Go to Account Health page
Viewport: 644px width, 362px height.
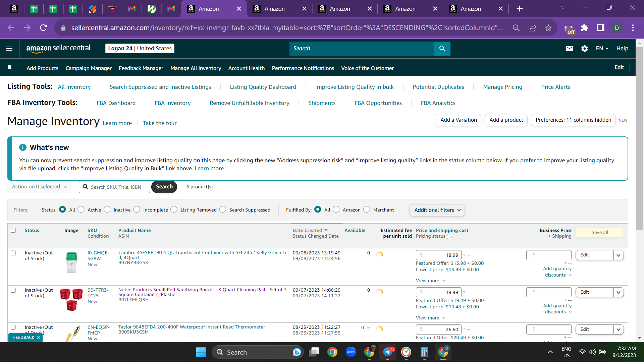tap(247, 68)
